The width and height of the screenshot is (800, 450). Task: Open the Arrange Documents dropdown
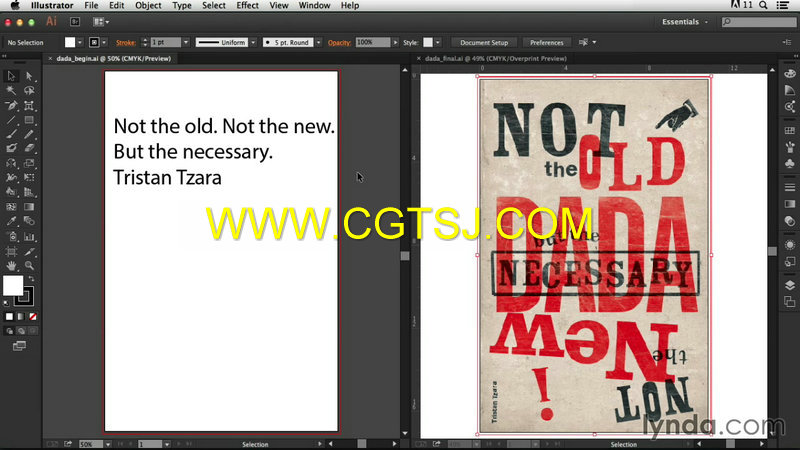pos(101,22)
